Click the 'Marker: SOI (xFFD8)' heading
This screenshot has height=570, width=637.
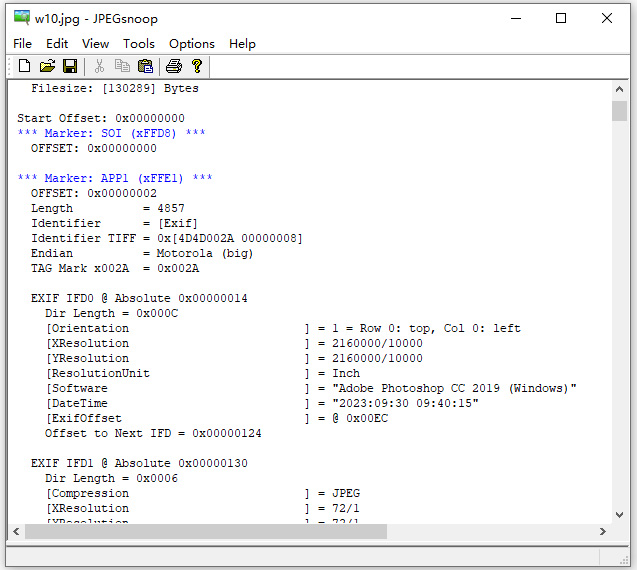click(111, 133)
